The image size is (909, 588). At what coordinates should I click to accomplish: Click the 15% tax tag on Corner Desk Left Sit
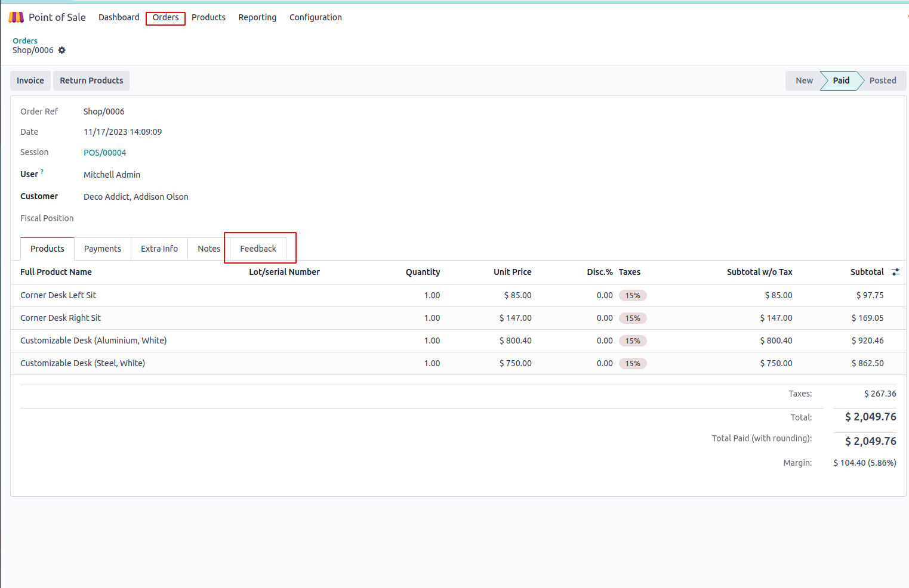633,295
